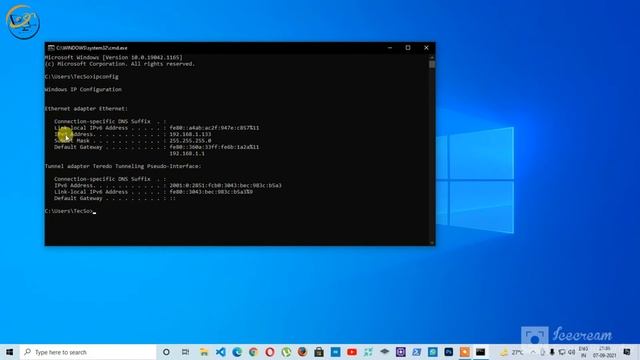Open Visual Studio Code from the taskbar
Screen dimensions: 640x360
pyautogui.click(x=220, y=352)
